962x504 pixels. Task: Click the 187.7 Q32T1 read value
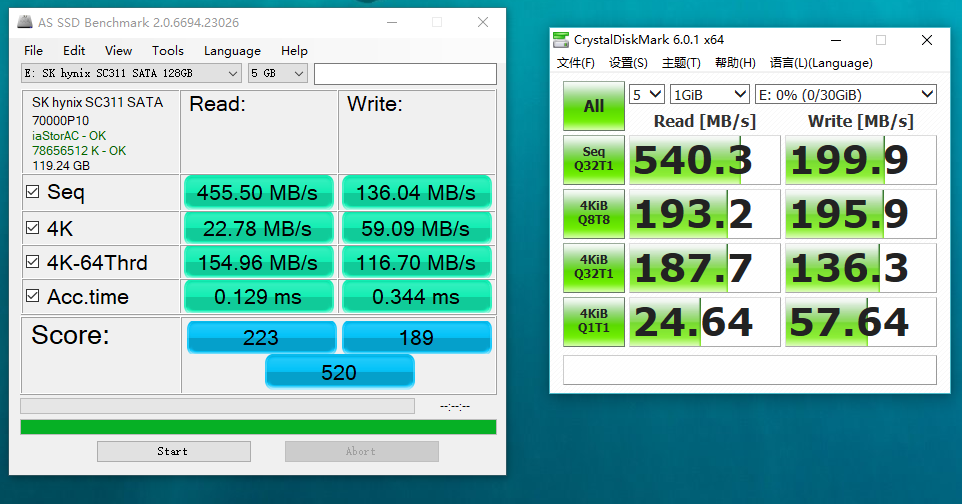(x=704, y=268)
